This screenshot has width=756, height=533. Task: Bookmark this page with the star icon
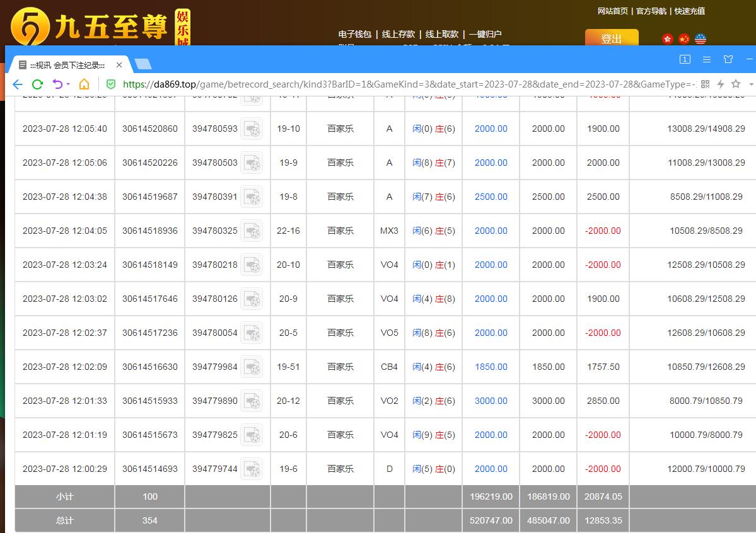click(x=736, y=84)
